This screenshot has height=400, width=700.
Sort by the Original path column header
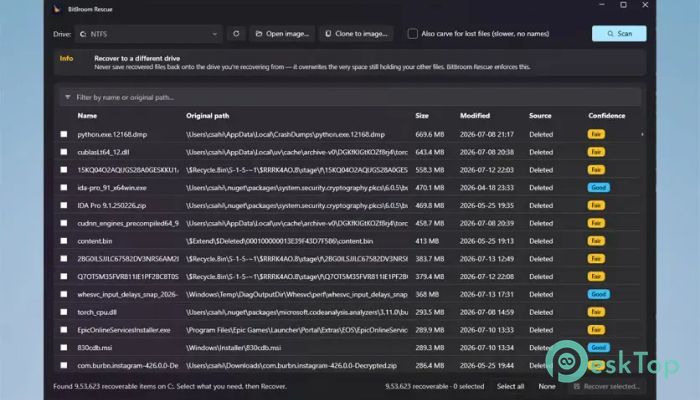pos(208,116)
